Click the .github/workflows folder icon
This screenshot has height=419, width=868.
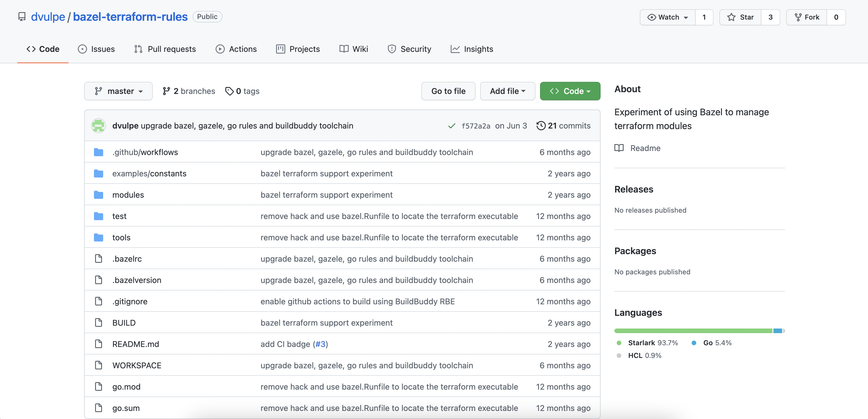point(98,152)
